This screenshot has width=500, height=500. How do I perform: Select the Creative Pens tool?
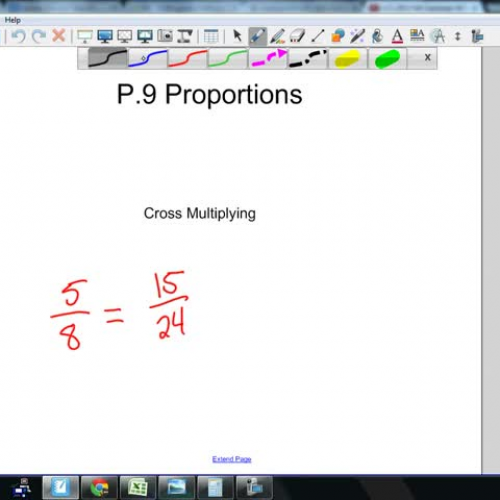coord(277,36)
